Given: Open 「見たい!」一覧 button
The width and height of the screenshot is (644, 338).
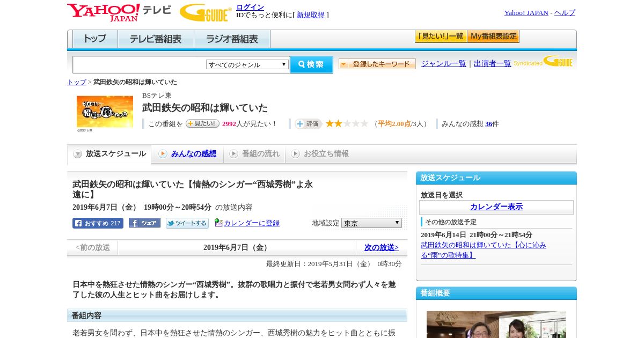Looking at the screenshot, I should pos(441,36).
